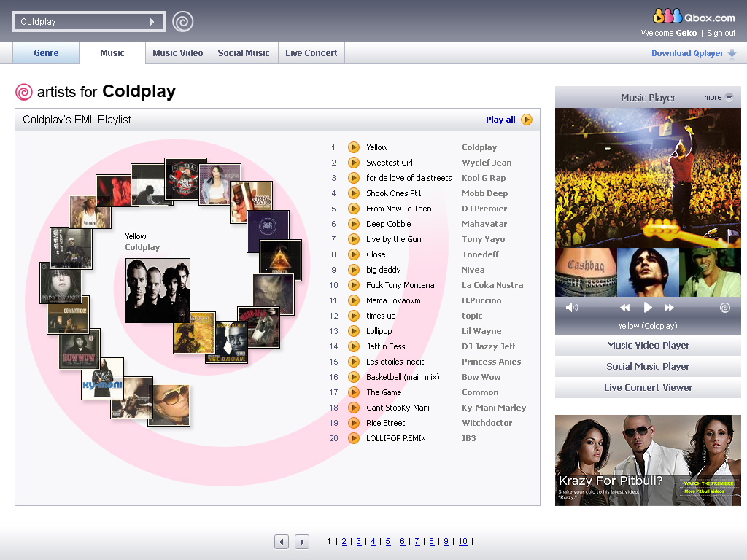Expand the Music Video Player panel
Screen dimensions: 747x560
tap(648, 345)
